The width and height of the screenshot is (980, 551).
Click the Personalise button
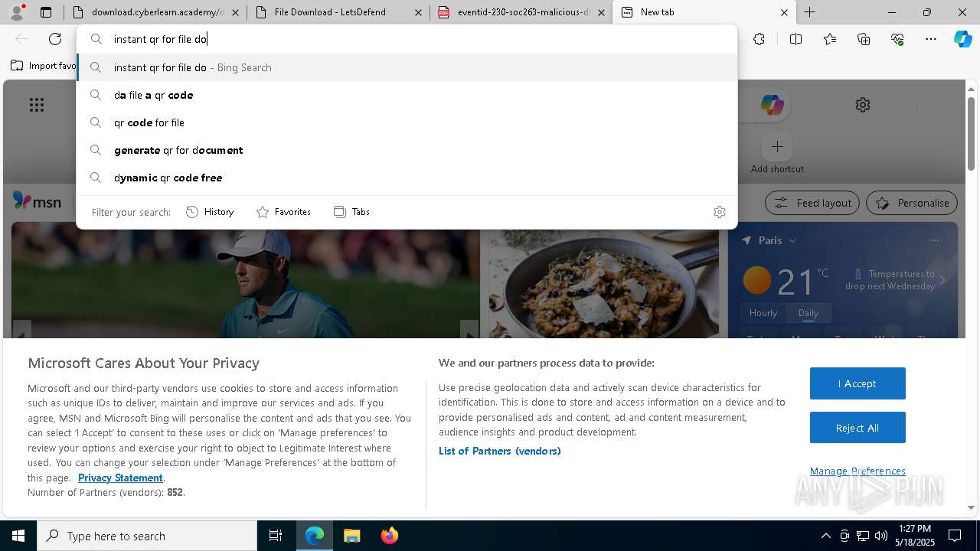click(x=912, y=203)
